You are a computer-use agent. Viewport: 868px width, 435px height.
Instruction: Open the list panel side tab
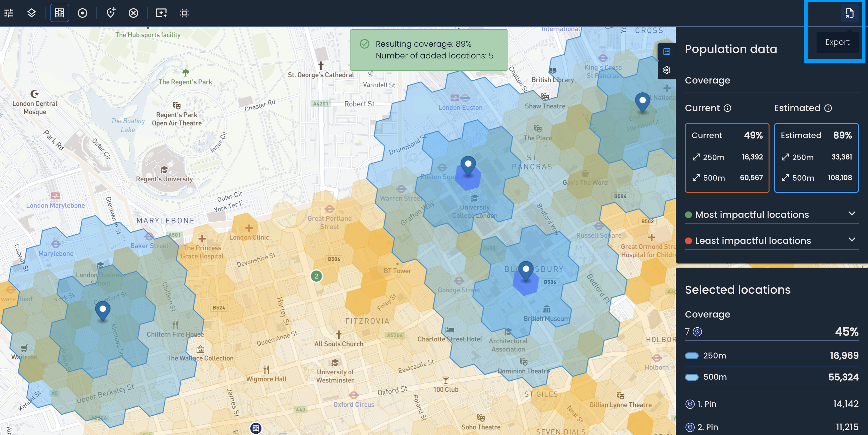coord(667,51)
